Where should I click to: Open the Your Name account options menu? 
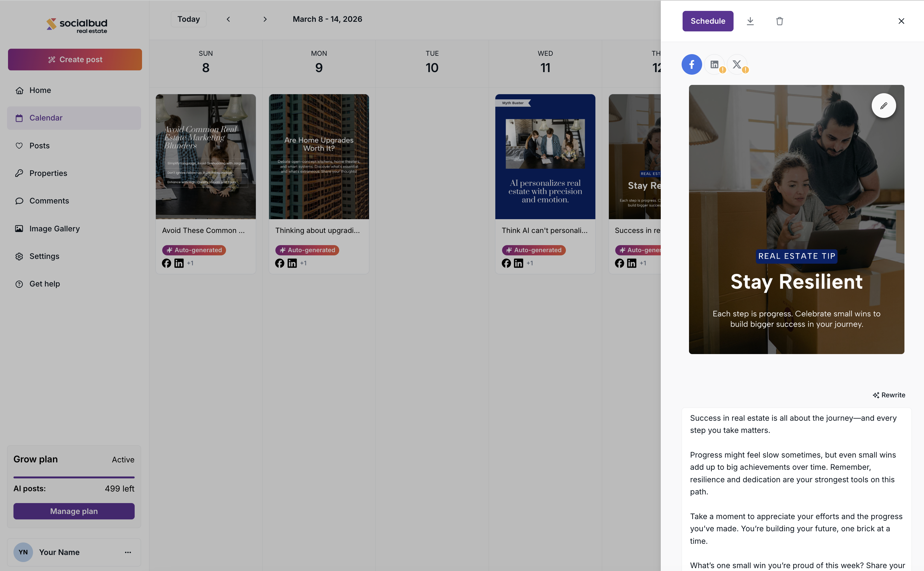click(x=128, y=552)
